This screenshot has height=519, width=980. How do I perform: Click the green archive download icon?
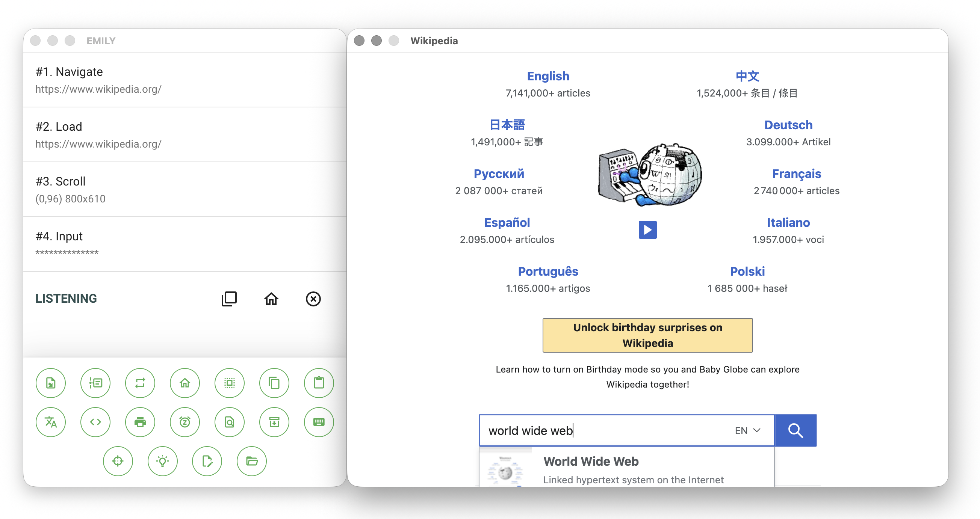pos(274,422)
